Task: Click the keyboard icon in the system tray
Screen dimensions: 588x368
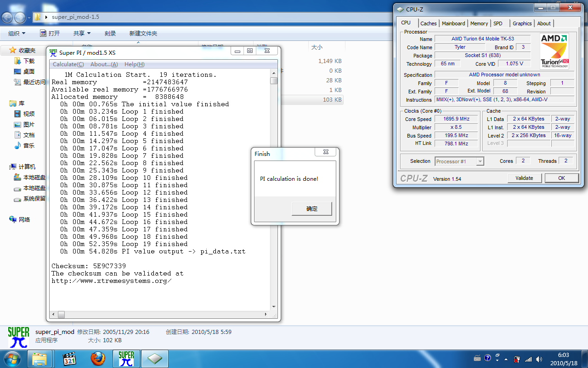Action: tap(477, 357)
